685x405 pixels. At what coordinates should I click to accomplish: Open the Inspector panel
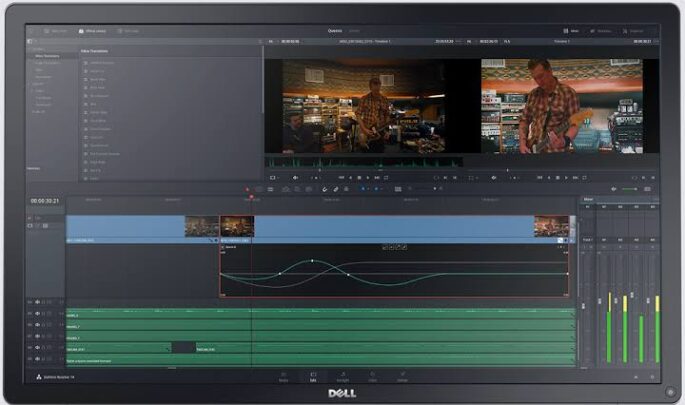(633, 31)
